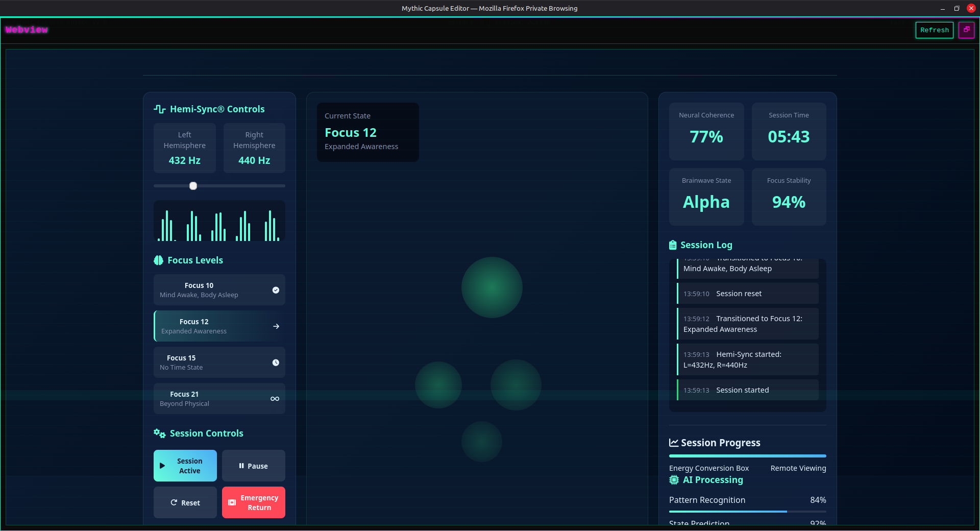Click the Session Progress bar
Viewport: 980px width, 531px height.
(x=747, y=456)
